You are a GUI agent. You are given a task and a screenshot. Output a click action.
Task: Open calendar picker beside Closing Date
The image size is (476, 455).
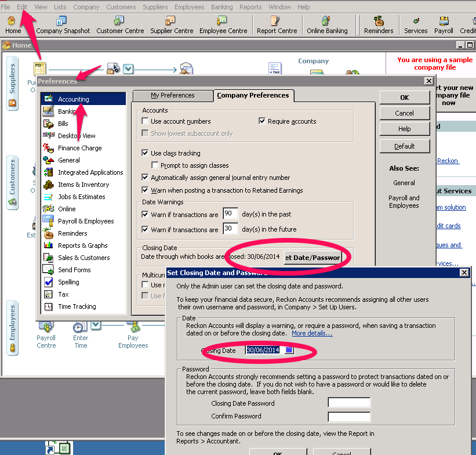click(289, 350)
